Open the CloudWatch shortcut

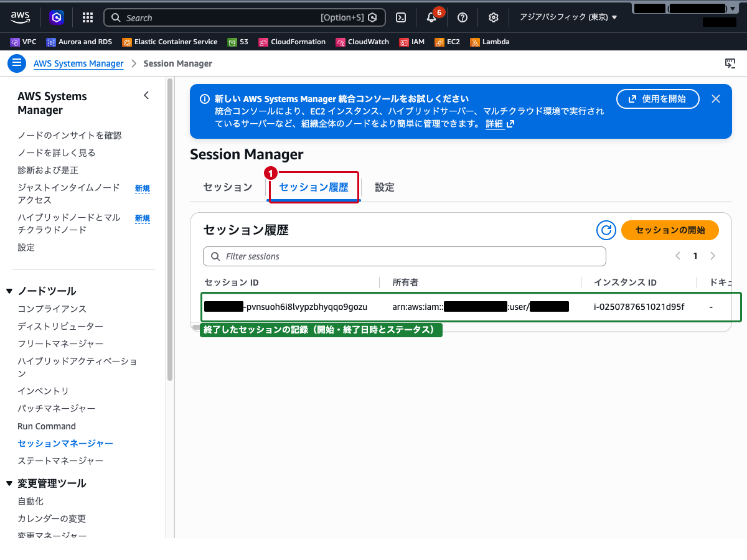(x=362, y=42)
